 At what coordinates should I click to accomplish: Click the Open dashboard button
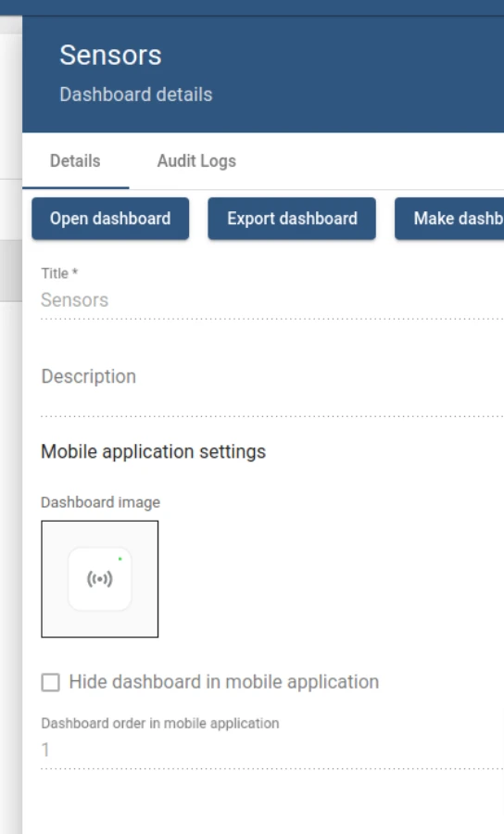click(x=110, y=219)
